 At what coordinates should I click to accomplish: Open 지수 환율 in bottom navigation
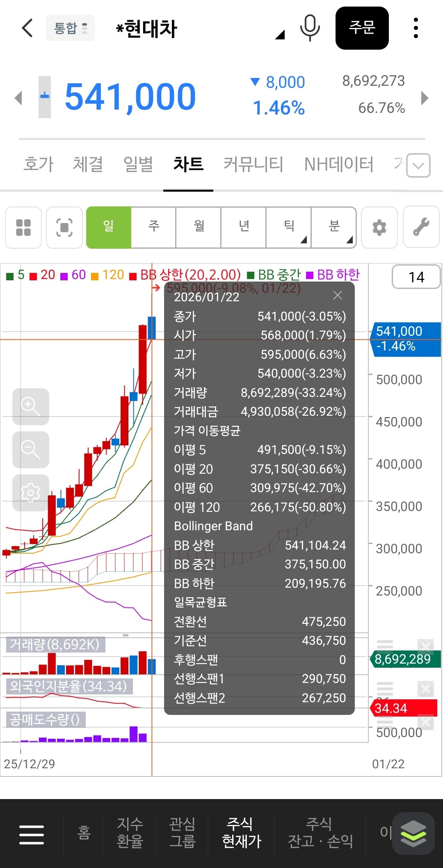tap(130, 832)
